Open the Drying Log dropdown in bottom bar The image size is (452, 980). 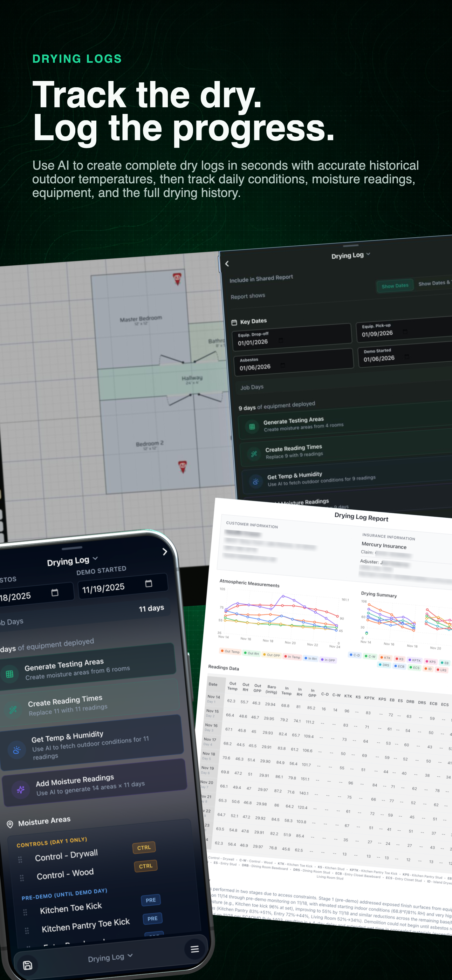(110, 958)
